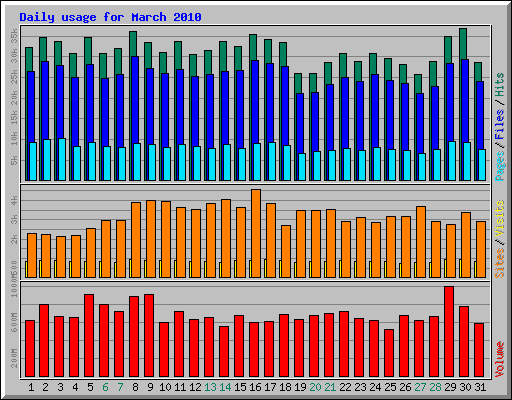Select green weekend day label 13
This screenshot has height=400, width=512.
tap(210, 387)
